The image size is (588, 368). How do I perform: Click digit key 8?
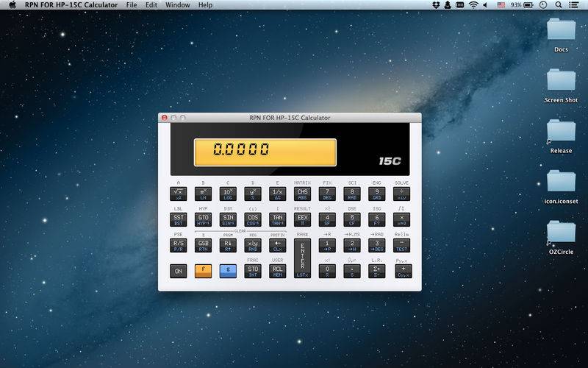(352, 194)
